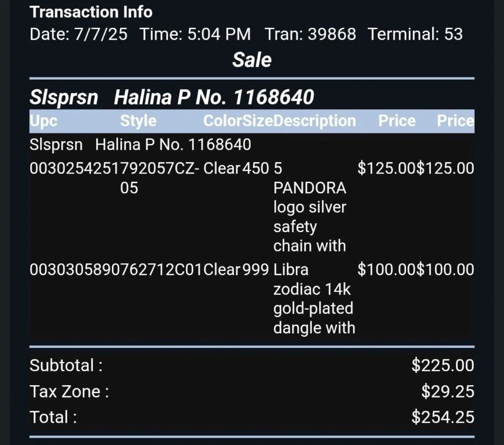Viewport: 504px width, 445px height.
Task: Select the UPC starting with 00303058
Action: pos(74,269)
